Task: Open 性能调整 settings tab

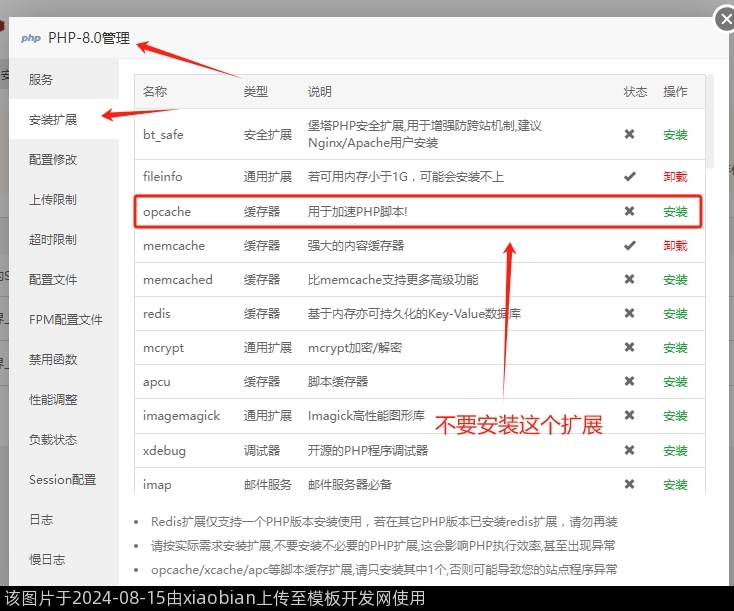Action: [53, 399]
